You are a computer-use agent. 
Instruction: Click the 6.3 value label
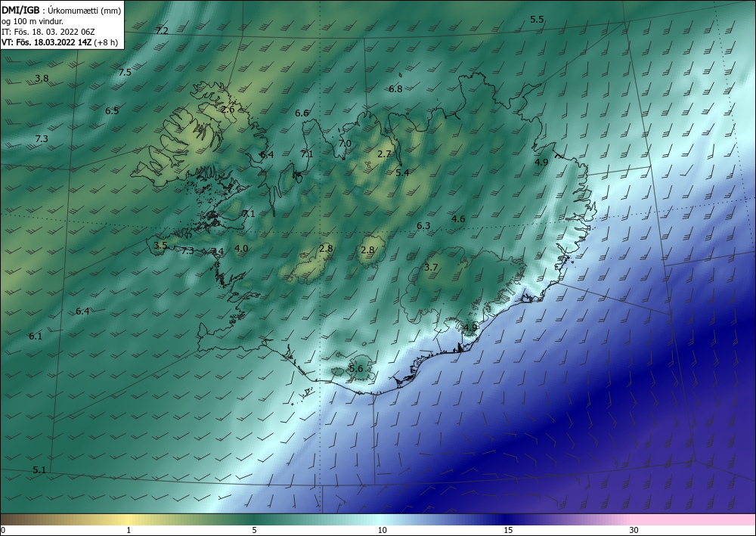pos(423,226)
